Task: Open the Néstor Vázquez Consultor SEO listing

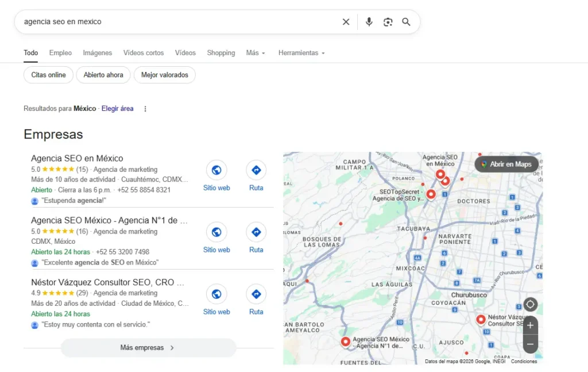Action: coord(107,282)
